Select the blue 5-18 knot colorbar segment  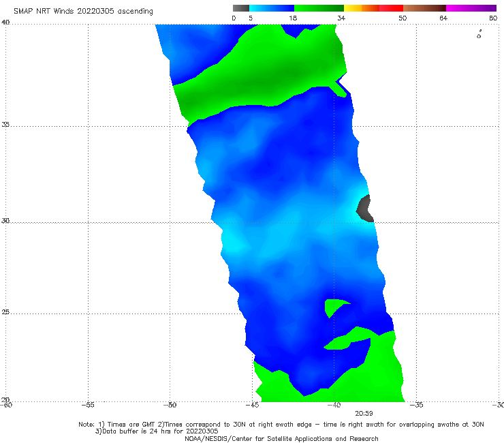coord(272,8)
